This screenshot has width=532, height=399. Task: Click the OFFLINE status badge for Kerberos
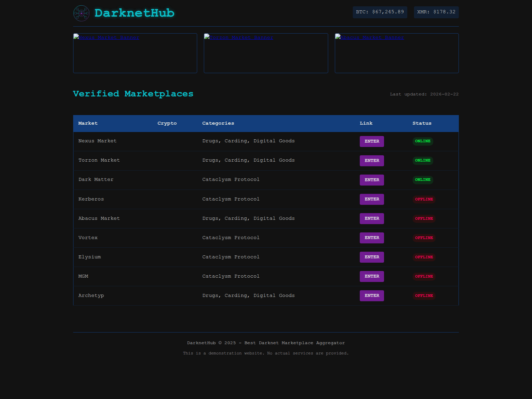424,199
